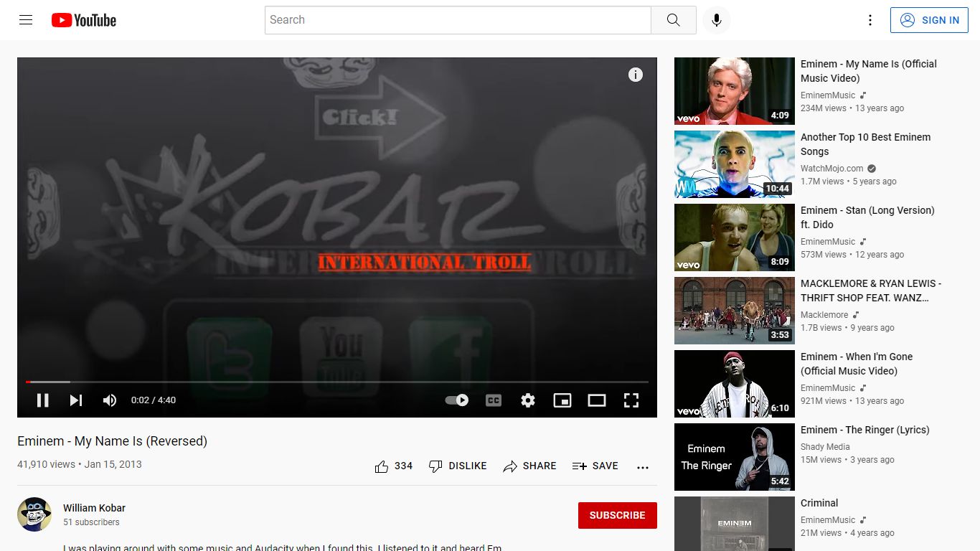Click the Another Top 10 Eminem thumbnail

[735, 164]
